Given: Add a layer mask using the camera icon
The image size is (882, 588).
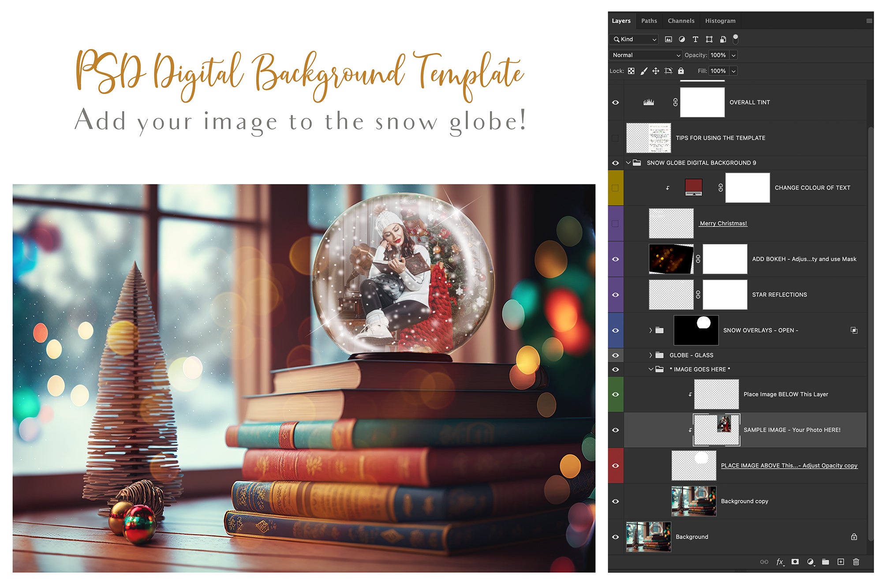Looking at the screenshot, I should [x=796, y=562].
